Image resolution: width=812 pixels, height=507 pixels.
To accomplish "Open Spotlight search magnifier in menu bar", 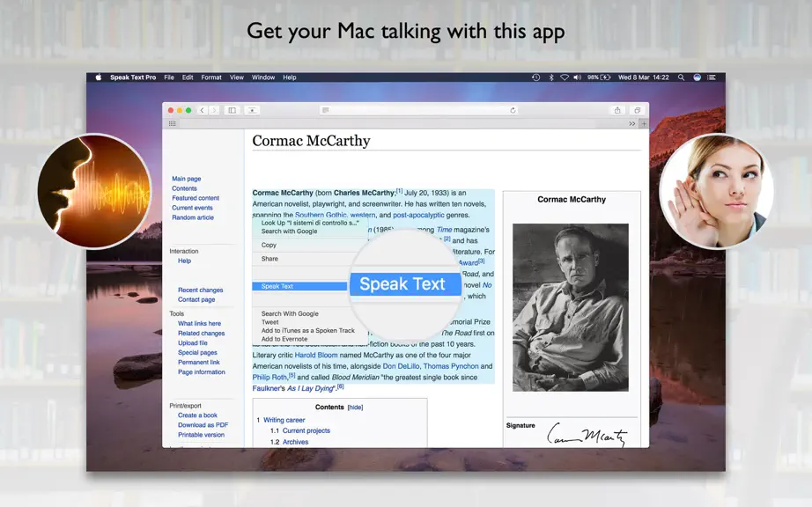I will tap(681, 77).
